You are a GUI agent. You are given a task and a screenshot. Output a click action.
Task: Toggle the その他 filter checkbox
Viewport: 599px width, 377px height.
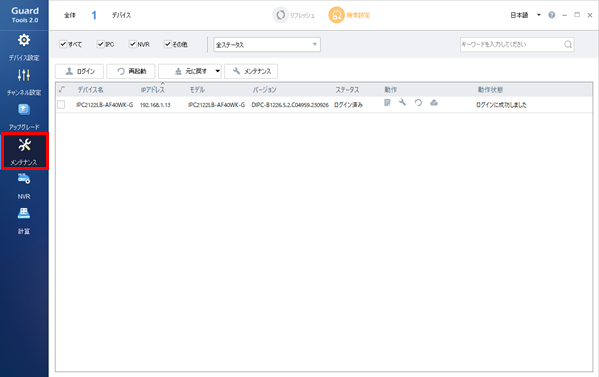[x=168, y=44]
